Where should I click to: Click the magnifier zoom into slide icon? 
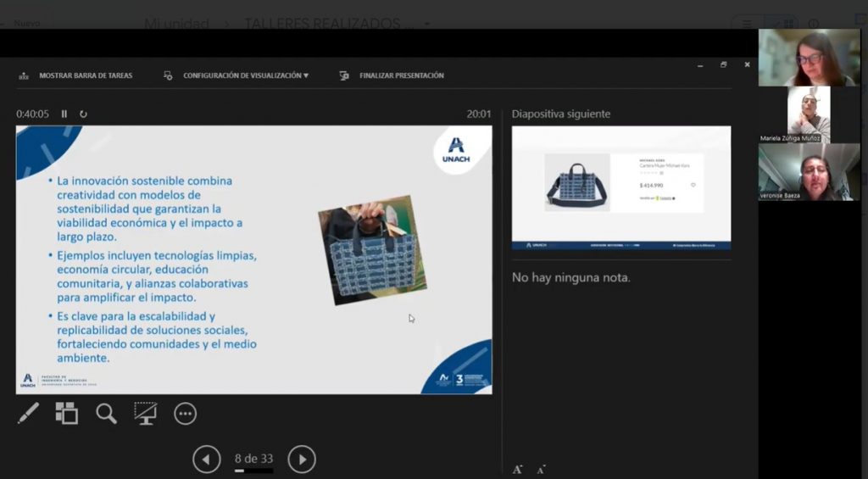tap(106, 413)
